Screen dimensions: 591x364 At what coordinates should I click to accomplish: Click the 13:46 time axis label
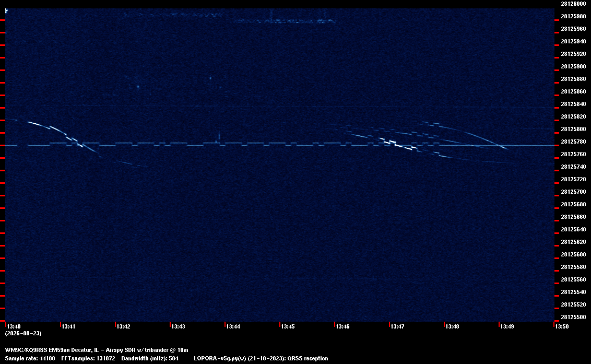[342, 326]
